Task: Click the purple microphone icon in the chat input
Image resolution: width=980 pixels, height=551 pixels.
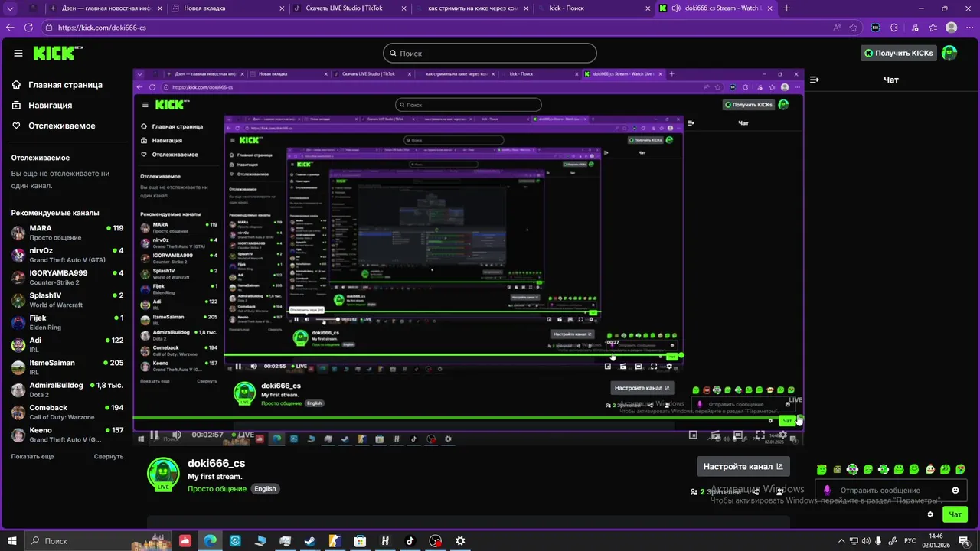Action: click(x=827, y=490)
